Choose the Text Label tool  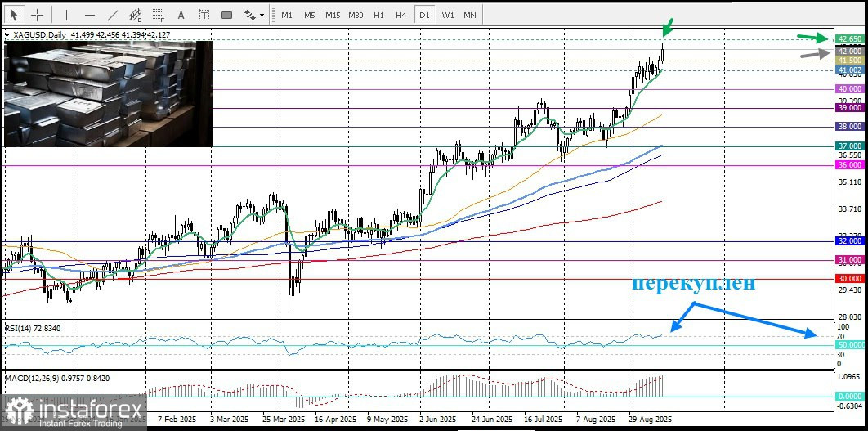click(204, 15)
